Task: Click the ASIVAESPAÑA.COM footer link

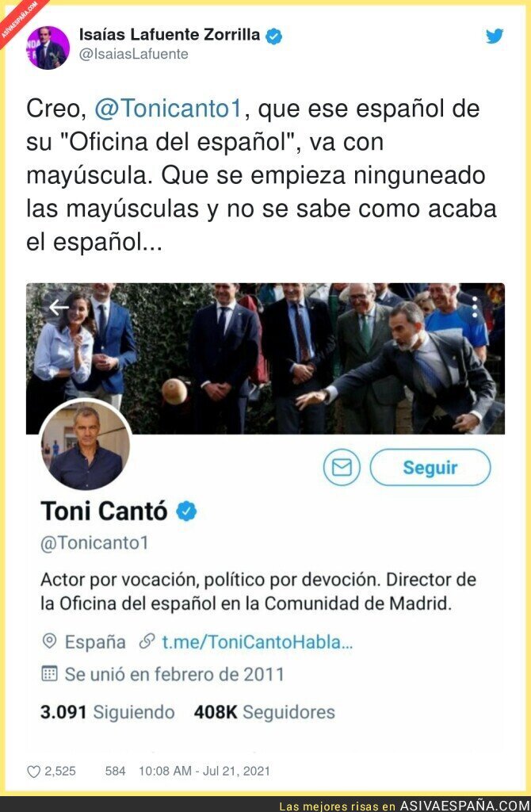Action: [x=464, y=806]
